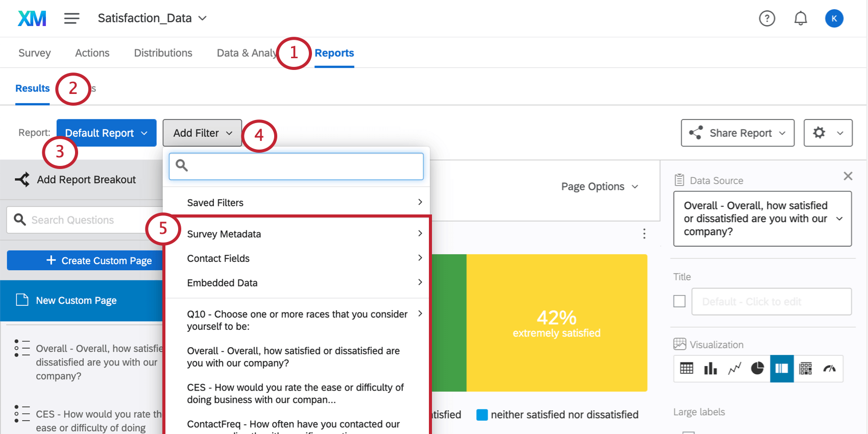Click the Add Report Breakout button
The height and width of the screenshot is (434, 868).
point(76,180)
